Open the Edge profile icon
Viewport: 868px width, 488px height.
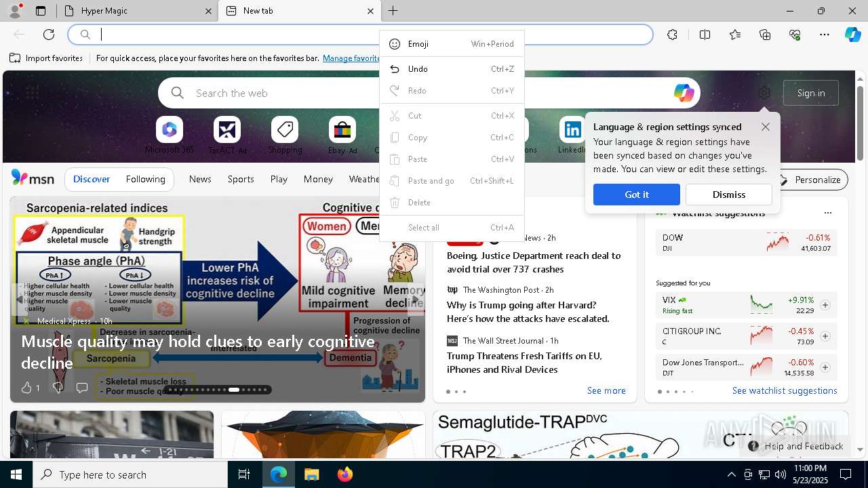[14, 11]
